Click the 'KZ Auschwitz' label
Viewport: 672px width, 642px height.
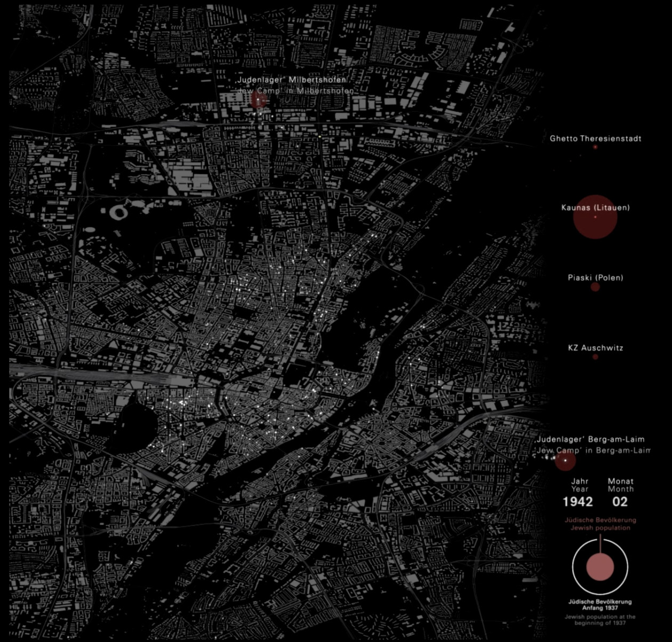[x=595, y=348]
